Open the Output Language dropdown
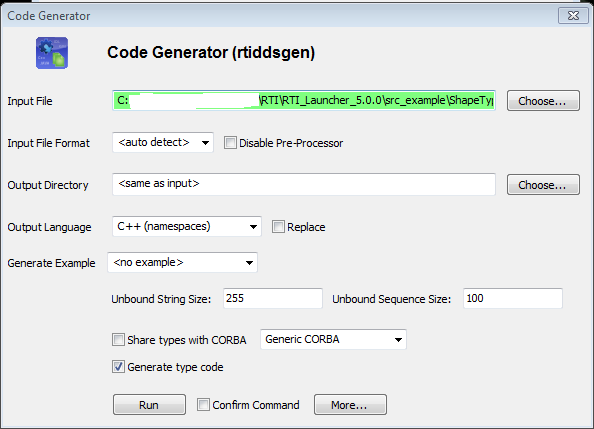Viewport: 594px width, 429px height. pos(187,227)
